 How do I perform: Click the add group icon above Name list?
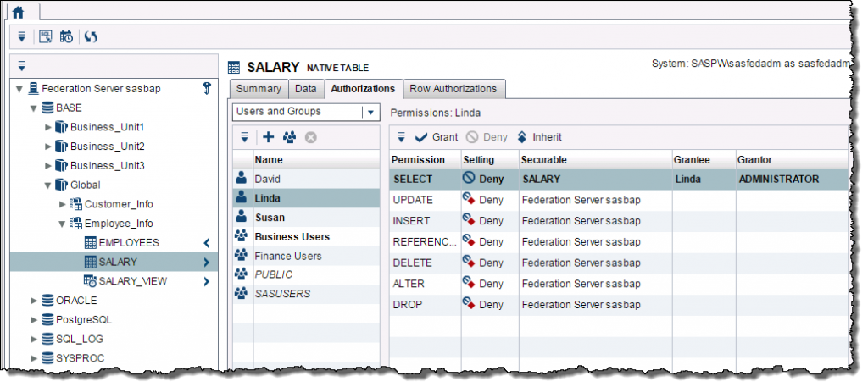tap(289, 136)
